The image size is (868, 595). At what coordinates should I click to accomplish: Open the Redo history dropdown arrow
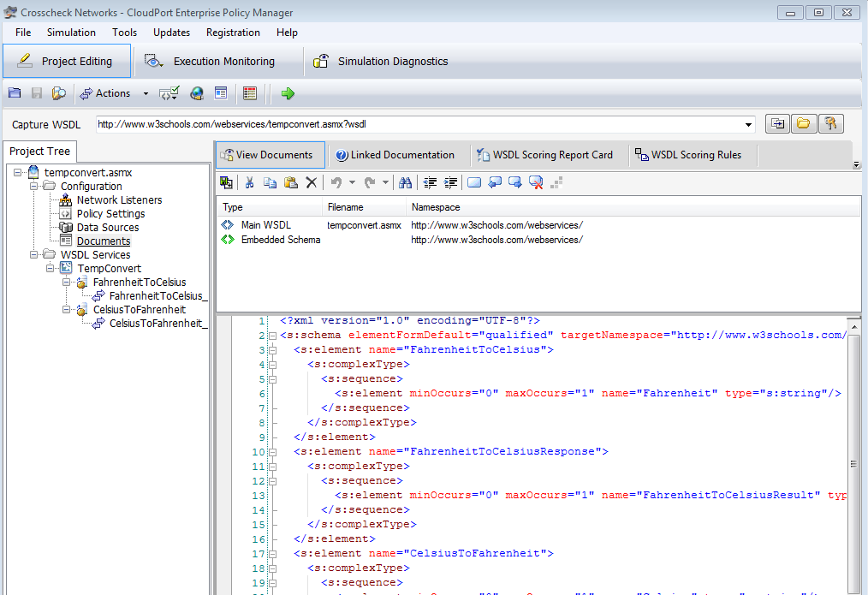(x=386, y=182)
